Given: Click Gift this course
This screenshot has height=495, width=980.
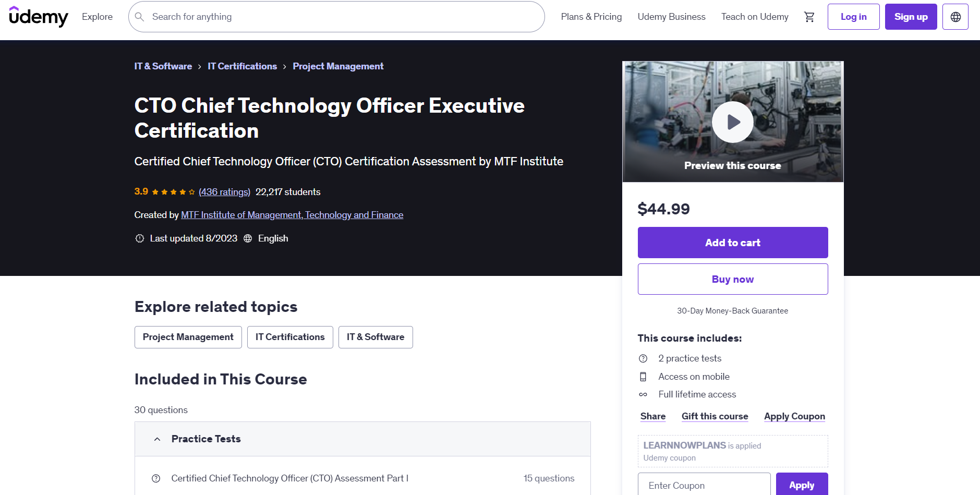Looking at the screenshot, I should tap(715, 416).
